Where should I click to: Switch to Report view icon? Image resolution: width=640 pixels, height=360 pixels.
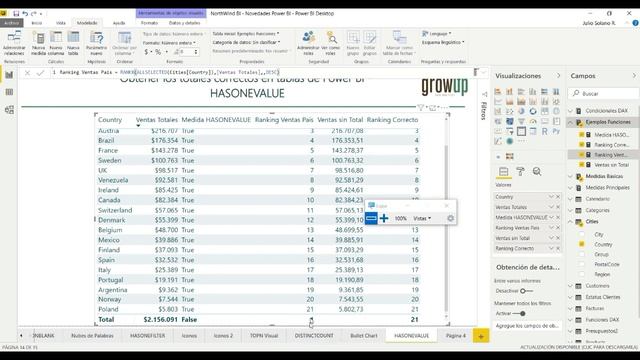click(9, 75)
